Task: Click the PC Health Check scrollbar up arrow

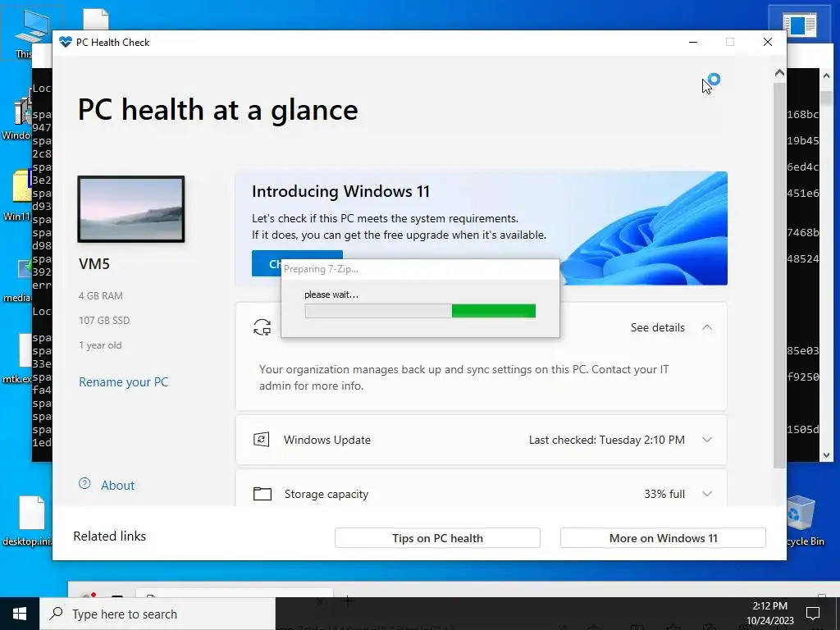Action: pos(779,73)
